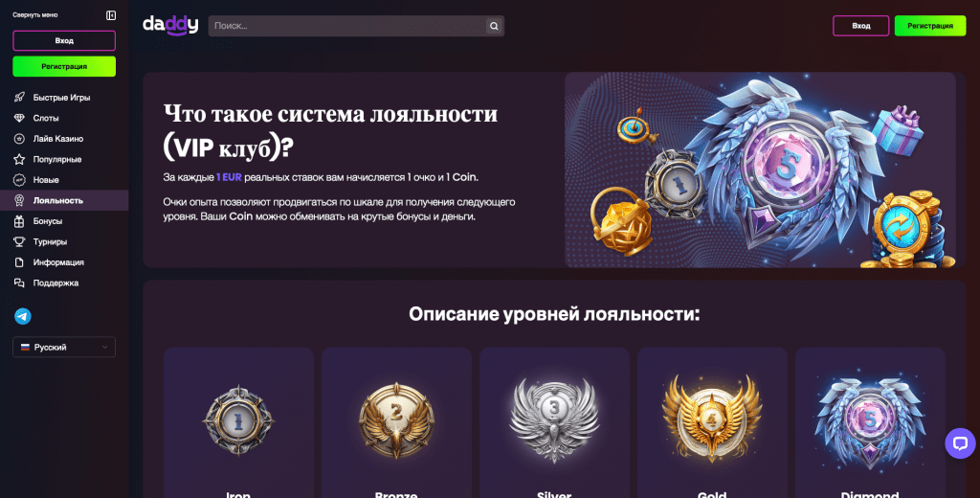Select the Silver level badge card
The height and width of the screenshot is (498, 980).
554,422
